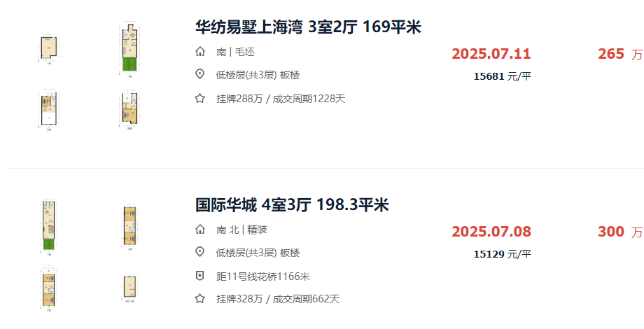Image resolution: width=644 pixels, height=329 pixels.
Task: Click the house icon beside 南 北 | 精装
Action: (x=200, y=230)
